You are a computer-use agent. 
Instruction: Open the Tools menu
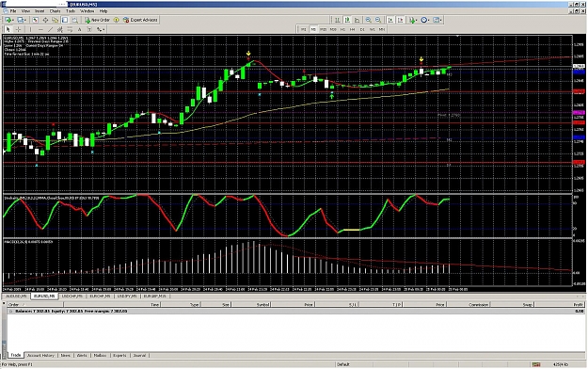[71, 11]
